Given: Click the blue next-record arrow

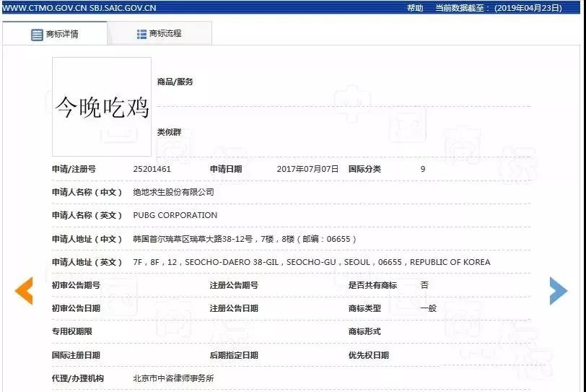Looking at the screenshot, I should click(x=559, y=291).
